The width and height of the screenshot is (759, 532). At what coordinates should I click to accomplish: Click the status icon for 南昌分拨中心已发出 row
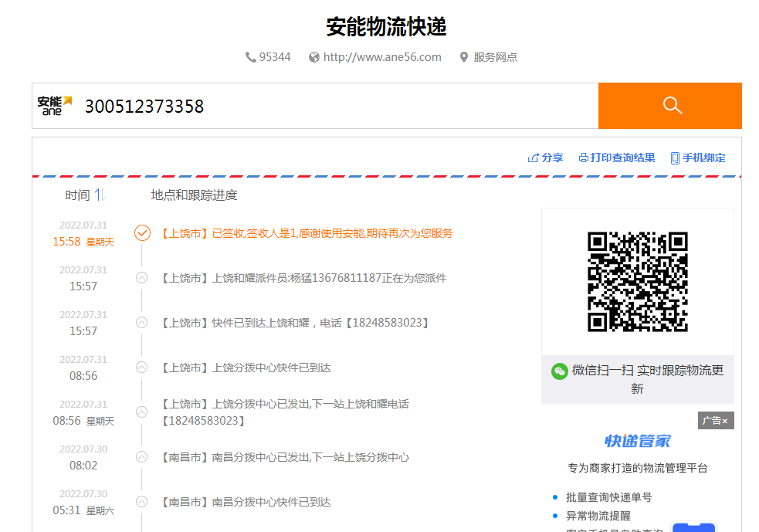[141, 457]
